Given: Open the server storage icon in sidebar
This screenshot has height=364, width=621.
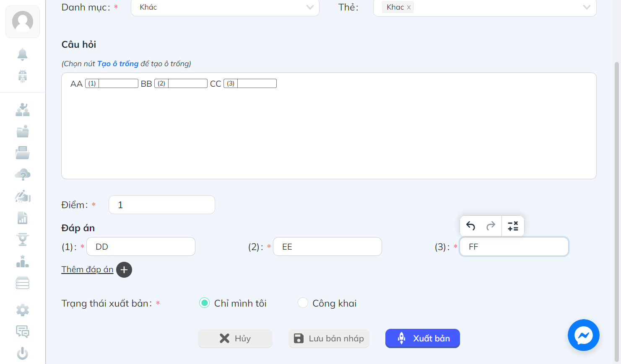Looking at the screenshot, I should [x=23, y=283].
